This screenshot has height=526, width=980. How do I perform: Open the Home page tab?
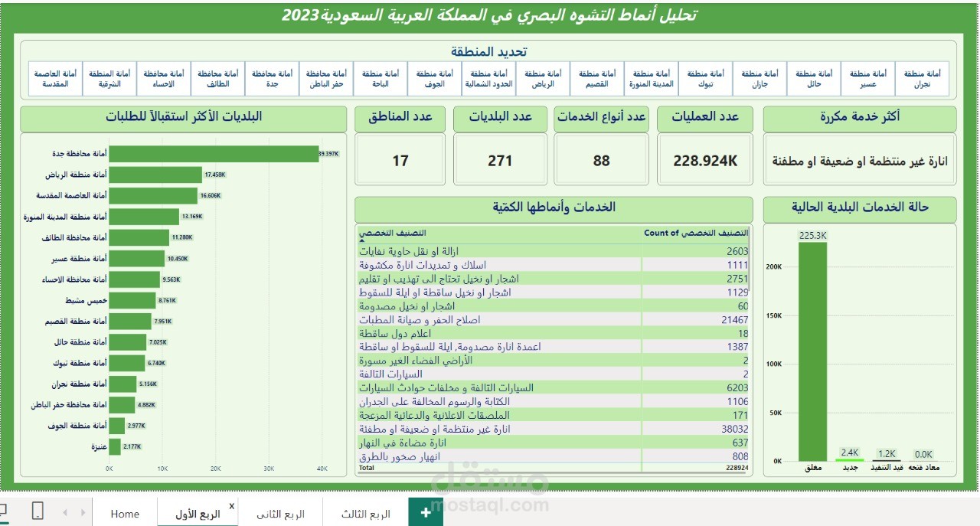[125, 514]
